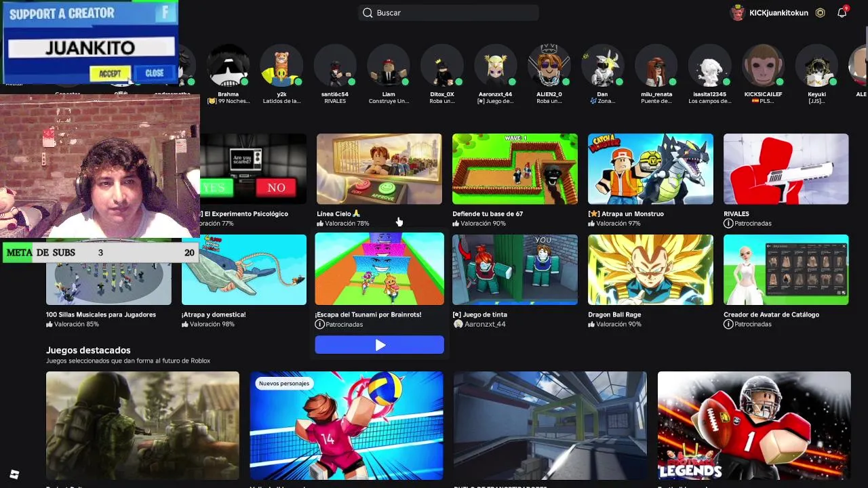
Task: Open the featured warehouse interior game banner
Action: (x=550, y=426)
